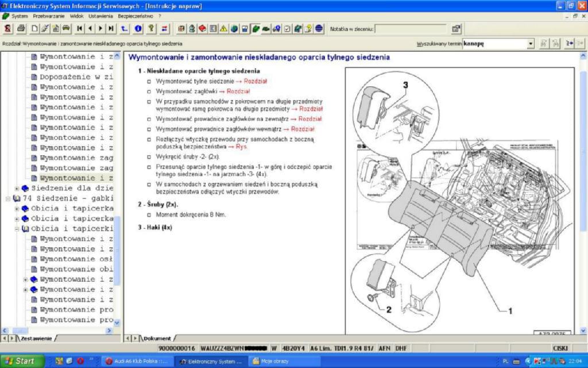This screenshot has height=368, width=588.
Task: Select Wymontowanie obi tree item
Action: (76, 269)
